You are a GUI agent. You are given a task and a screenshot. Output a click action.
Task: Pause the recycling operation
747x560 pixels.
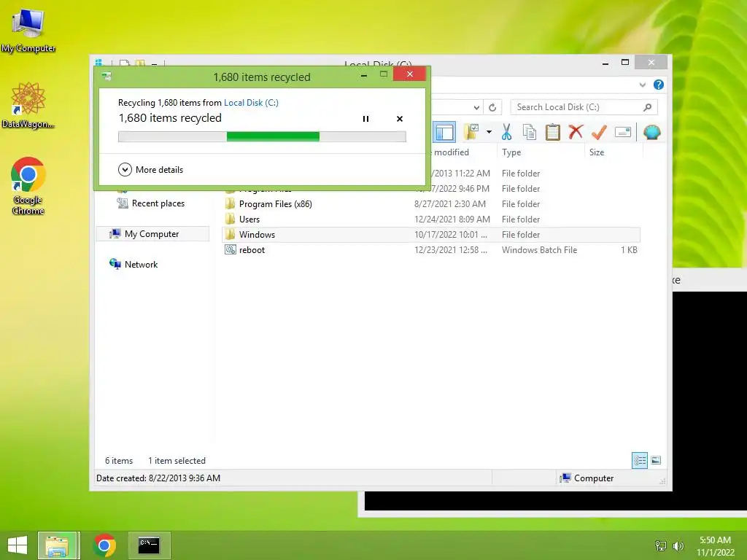click(365, 119)
